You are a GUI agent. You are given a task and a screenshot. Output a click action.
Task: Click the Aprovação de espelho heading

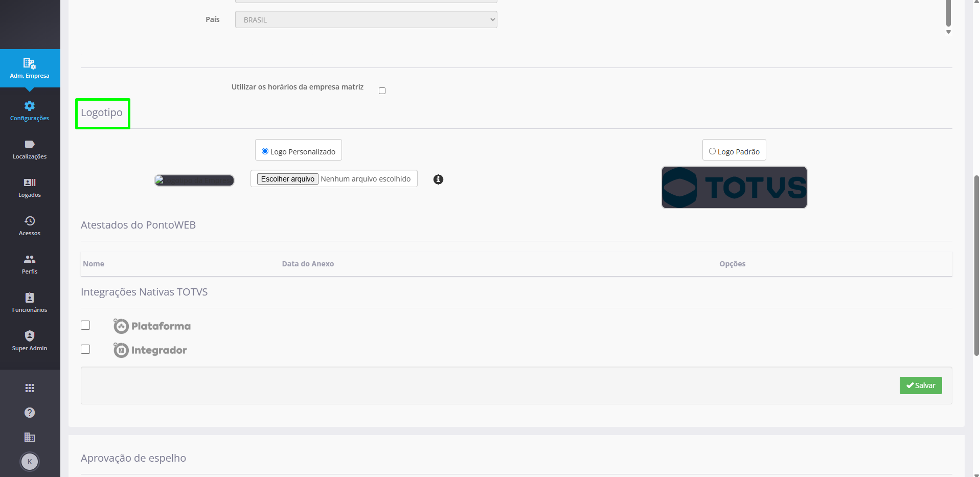[x=133, y=458]
